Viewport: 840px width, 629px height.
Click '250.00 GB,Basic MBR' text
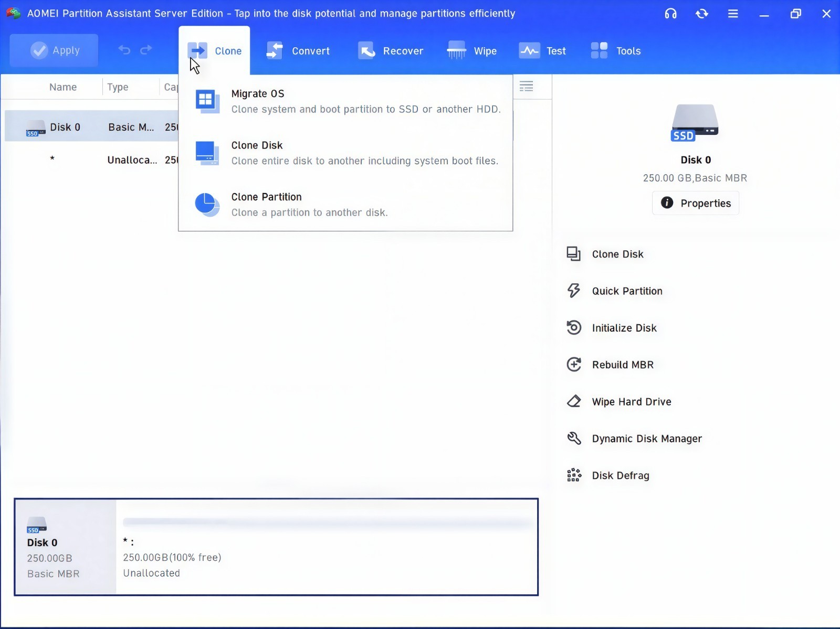click(695, 178)
